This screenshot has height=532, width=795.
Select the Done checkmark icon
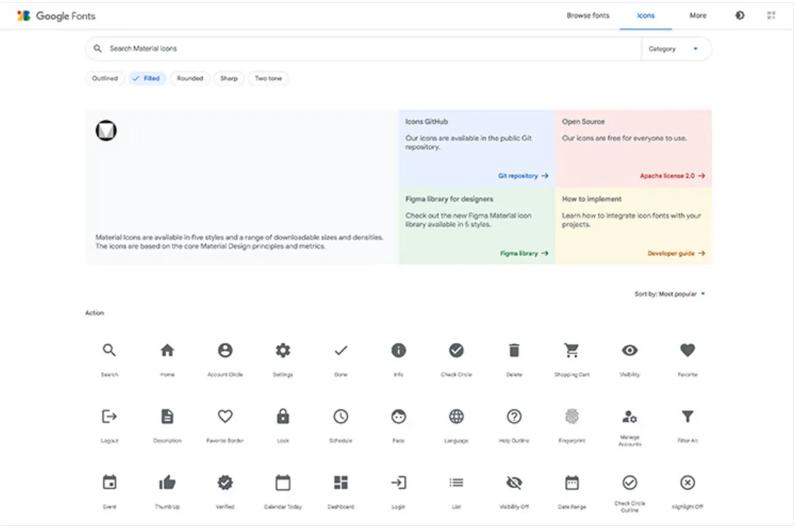[341, 350]
